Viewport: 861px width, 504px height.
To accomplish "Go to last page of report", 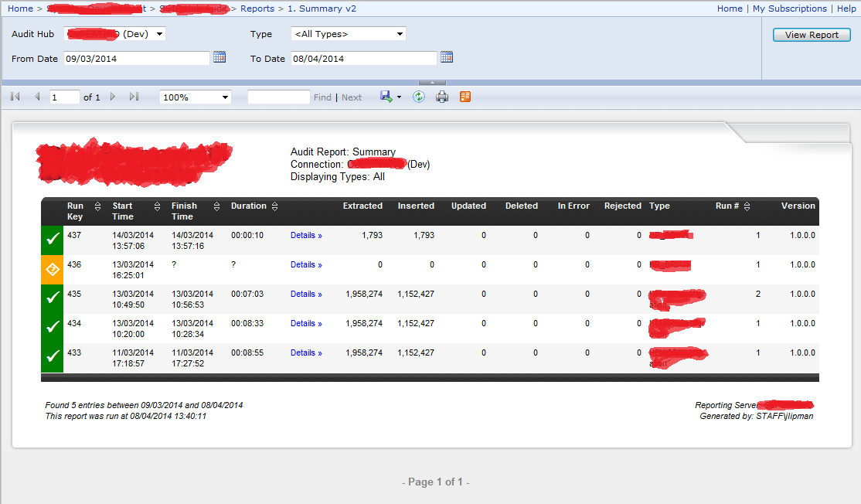I will [x=134, y=97].
